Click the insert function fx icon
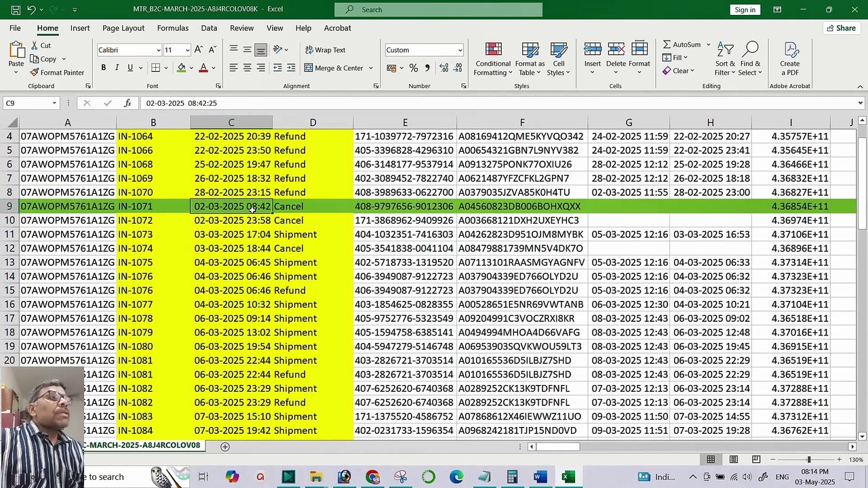The image size is (868, 488). (127, 103)
